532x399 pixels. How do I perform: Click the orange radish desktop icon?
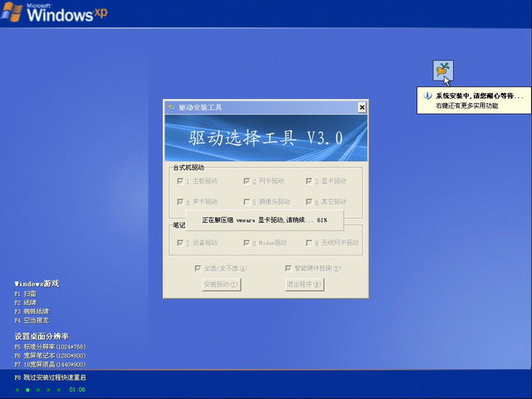click(x=443, y=71)
